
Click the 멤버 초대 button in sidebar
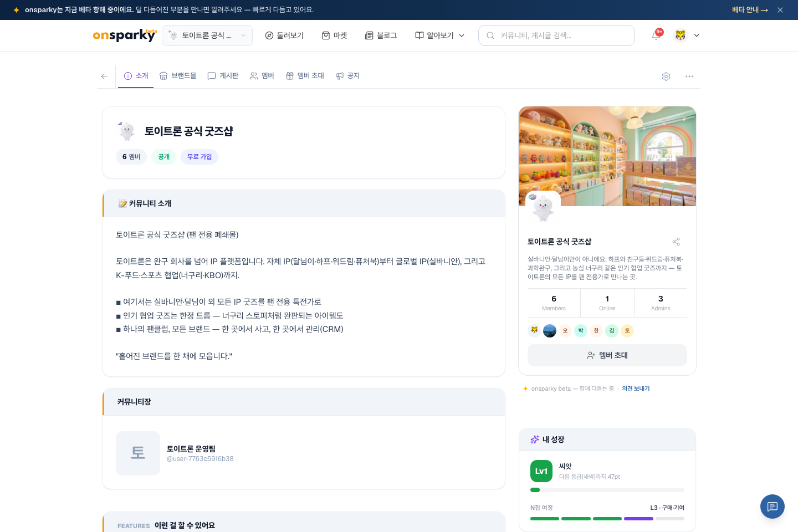pos(607,355)
